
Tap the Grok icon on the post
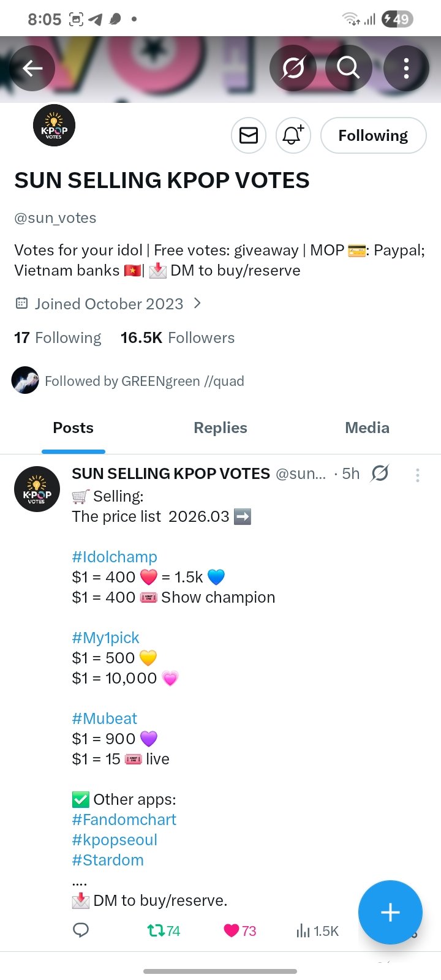pyautogui.click(x=380, y=473)
